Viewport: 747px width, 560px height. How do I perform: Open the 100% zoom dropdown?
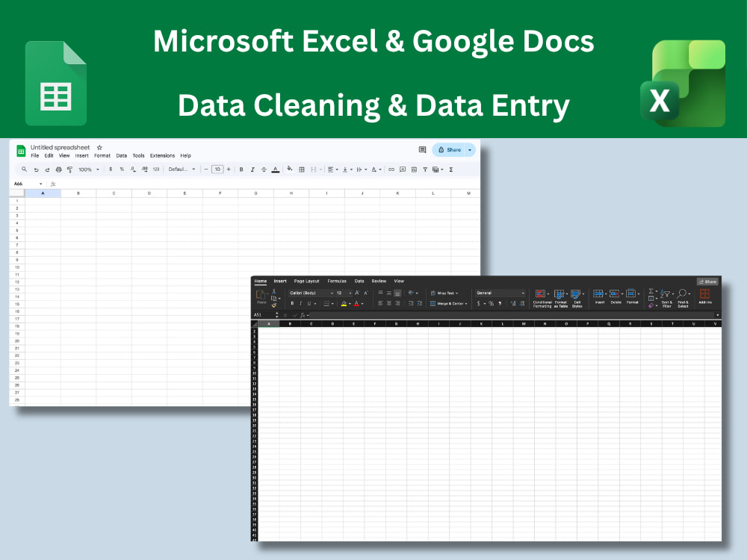point(89,169)
